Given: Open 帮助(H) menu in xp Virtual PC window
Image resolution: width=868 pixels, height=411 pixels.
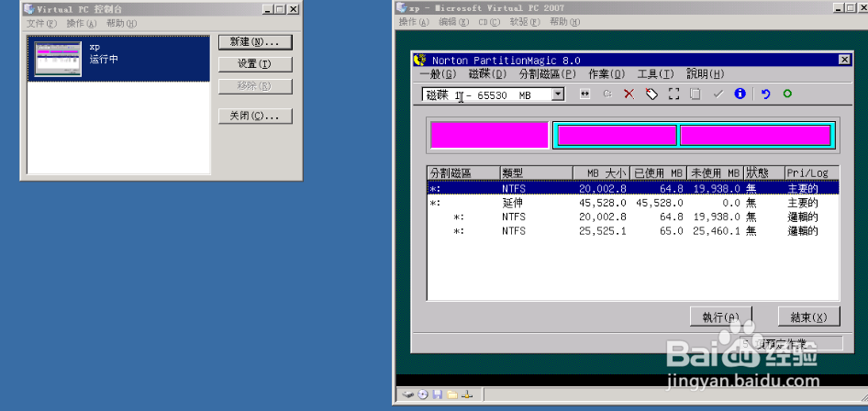Looking at the screenshot, I should [x=564, y=22].
